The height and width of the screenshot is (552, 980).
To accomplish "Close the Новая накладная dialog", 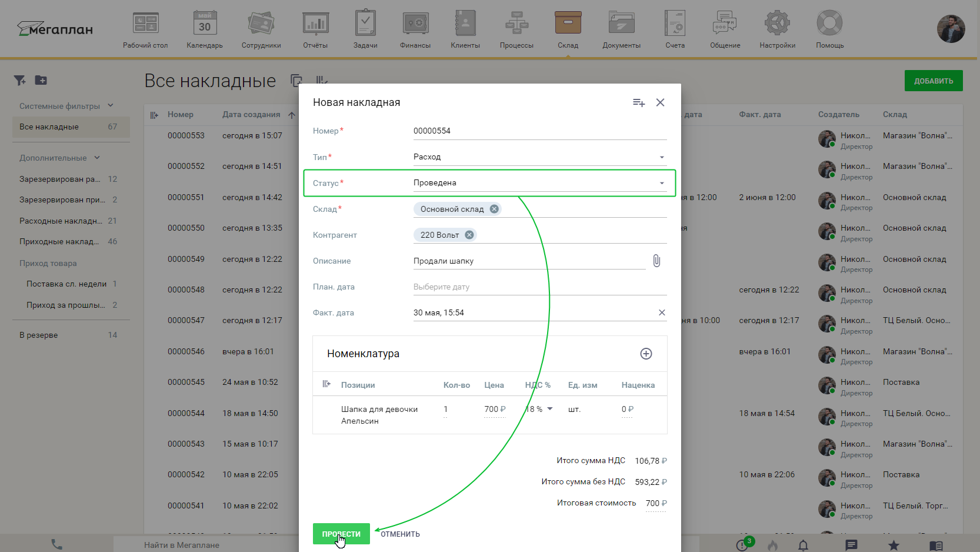I will (661, 102).
